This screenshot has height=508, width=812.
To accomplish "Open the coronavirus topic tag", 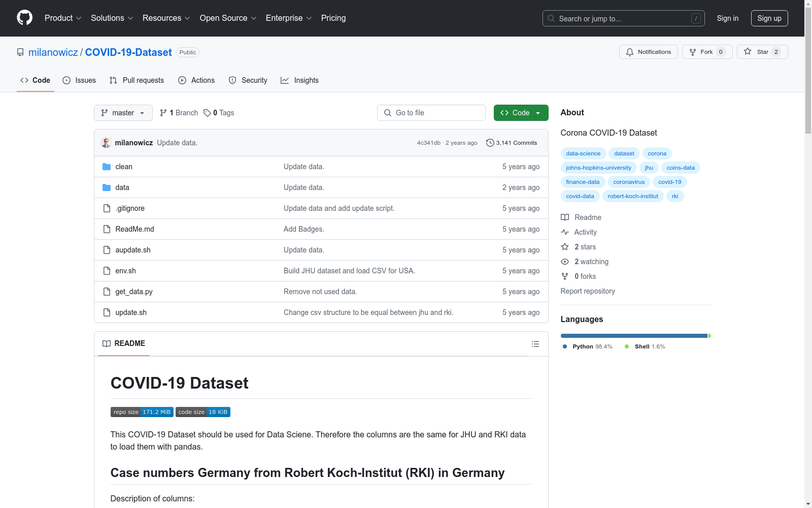I will point(629,182).
